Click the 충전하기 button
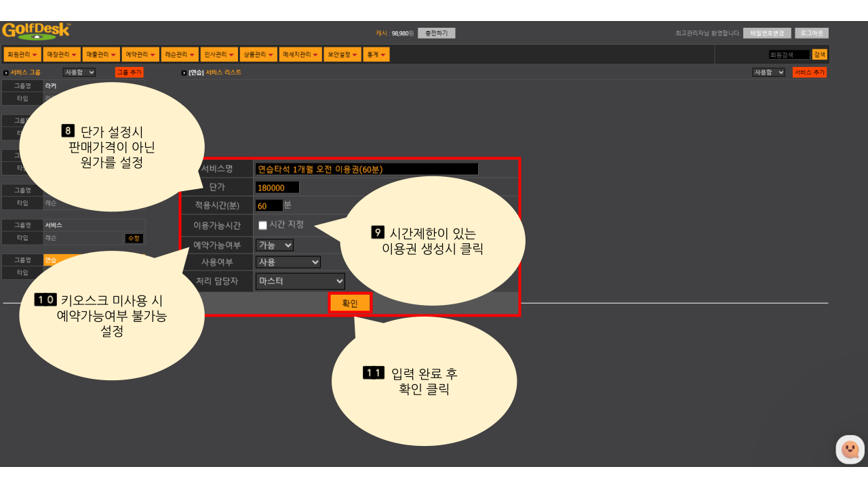The image size is (868, 488). 436,33
